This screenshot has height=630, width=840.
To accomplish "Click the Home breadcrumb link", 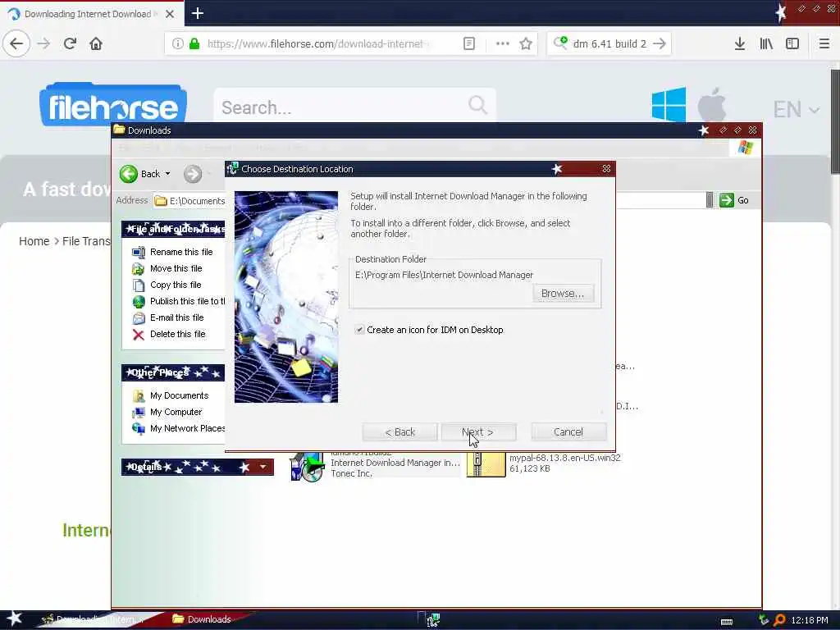I will tap(34, 241).
